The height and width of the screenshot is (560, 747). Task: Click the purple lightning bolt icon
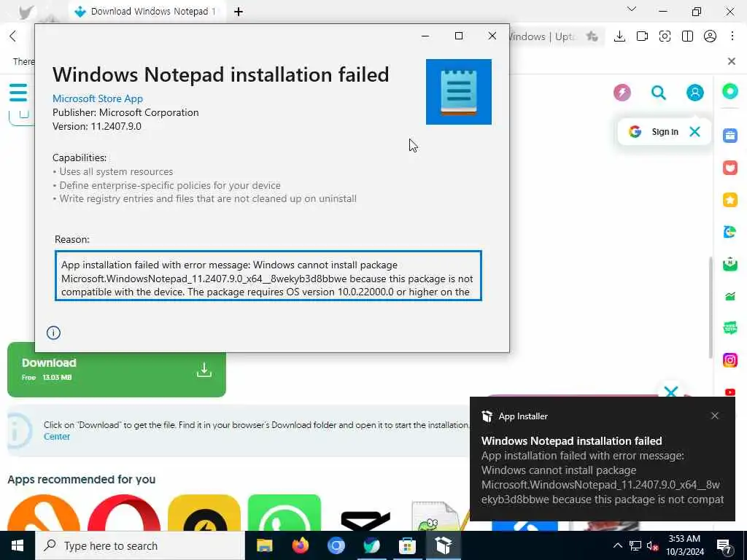click(x=622, y=93)
